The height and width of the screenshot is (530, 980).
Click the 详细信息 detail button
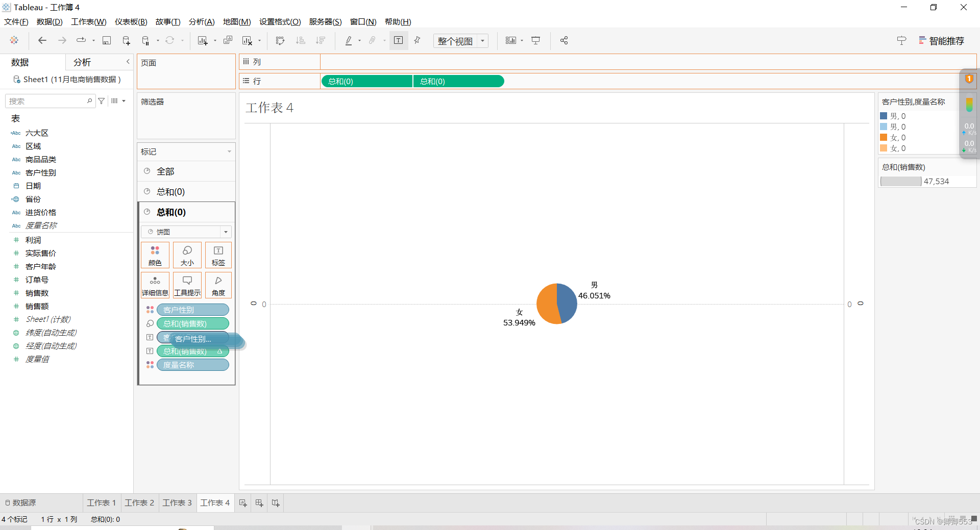[155, 285]
